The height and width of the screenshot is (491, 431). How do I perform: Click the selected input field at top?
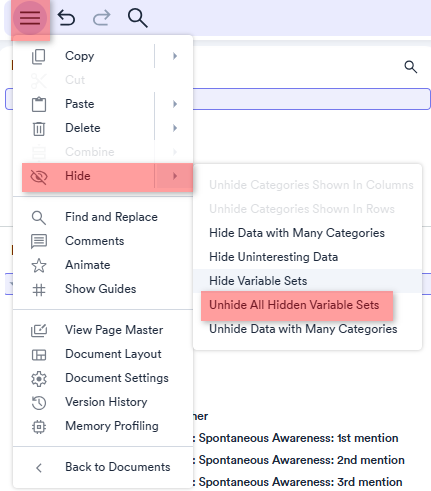(311, 99)
